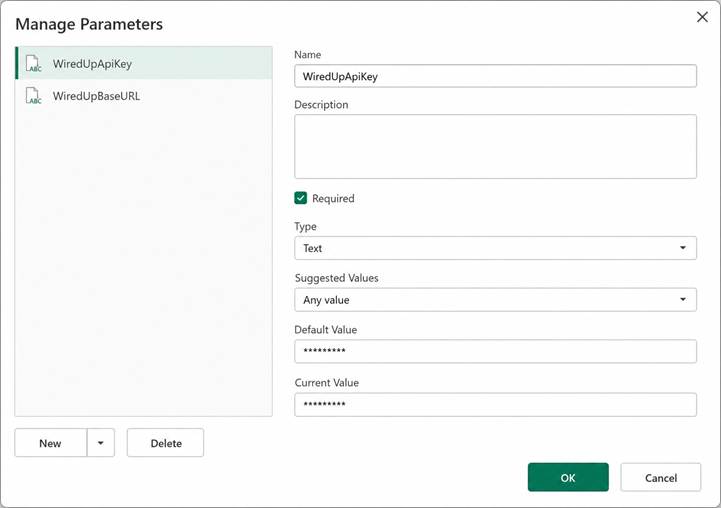The height and width of the screenshot is (508, 721).
Task: Uncheck the Required checkbox
Action: pyautogui.click(x=300, y=198)
